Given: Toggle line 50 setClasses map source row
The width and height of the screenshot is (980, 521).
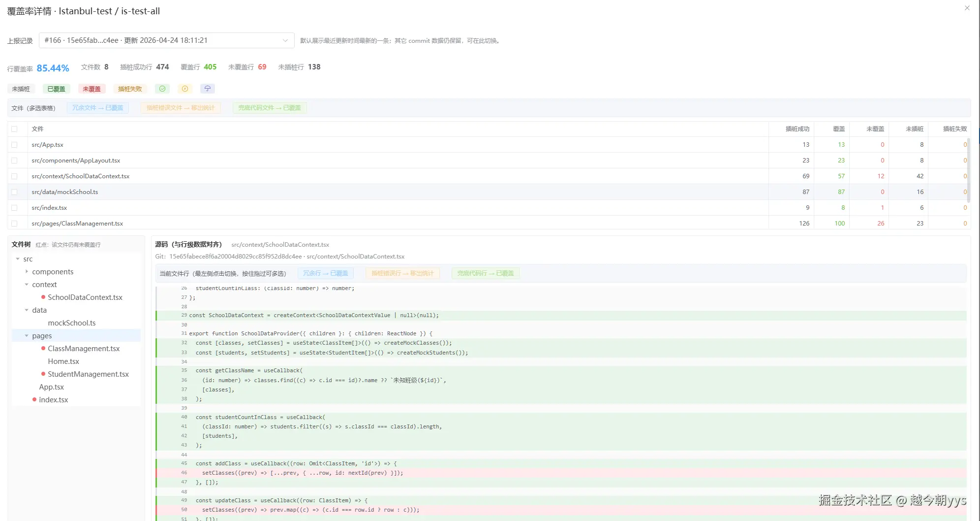Looking at the screenshot, I should point(561,510).
